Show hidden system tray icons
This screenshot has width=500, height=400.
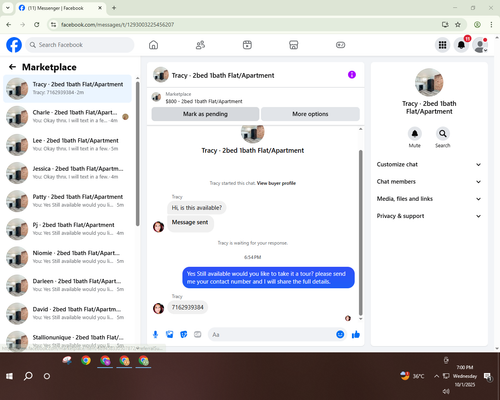tap(436, 376)
